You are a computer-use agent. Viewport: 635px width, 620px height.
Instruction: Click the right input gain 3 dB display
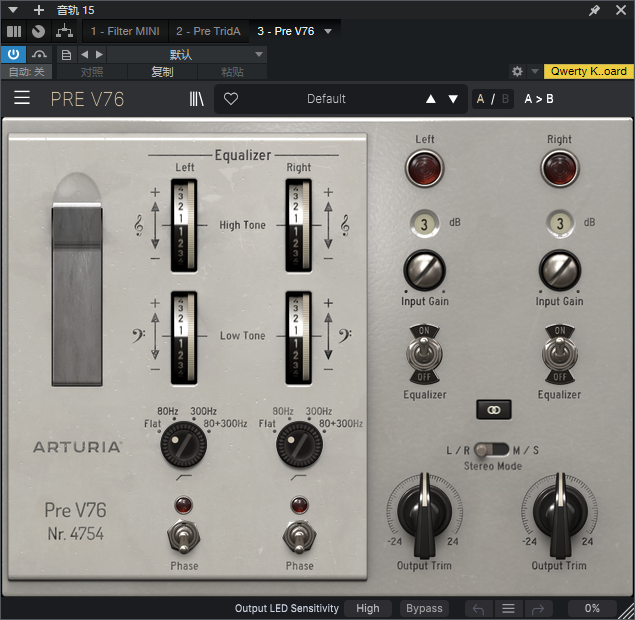tap(560, 224)
